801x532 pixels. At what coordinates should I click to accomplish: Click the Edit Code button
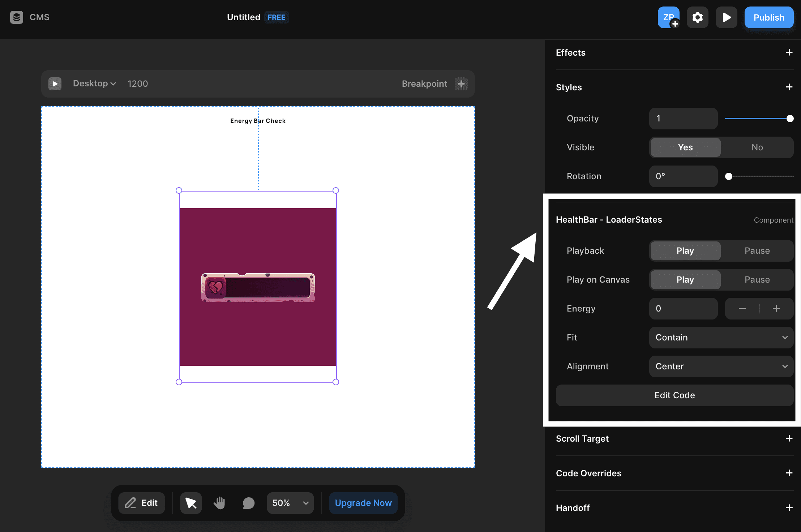click(x=674, y=395)
